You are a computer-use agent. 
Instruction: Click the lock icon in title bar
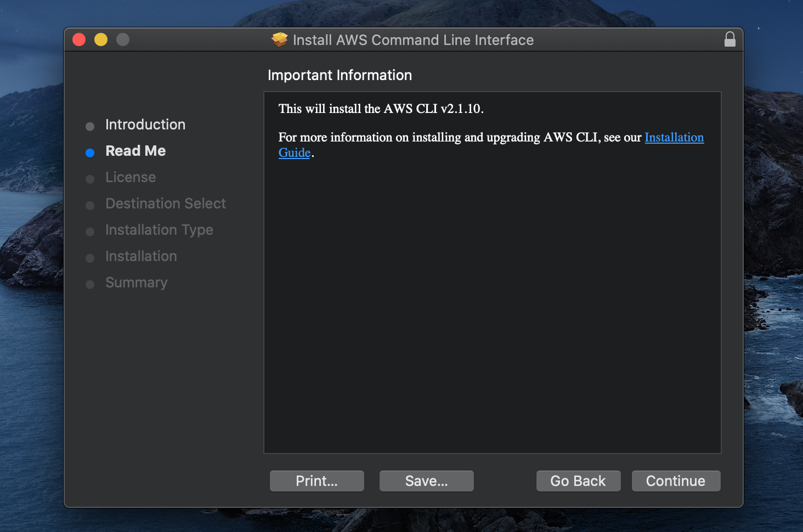(730, 39)
